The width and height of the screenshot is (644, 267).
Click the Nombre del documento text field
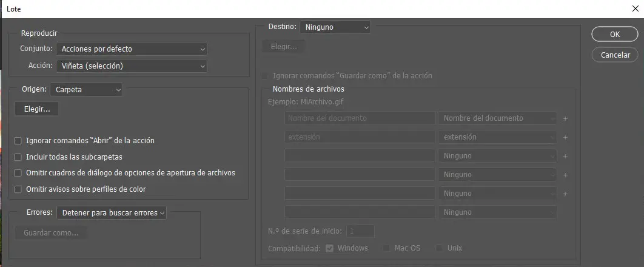(360, 118)
